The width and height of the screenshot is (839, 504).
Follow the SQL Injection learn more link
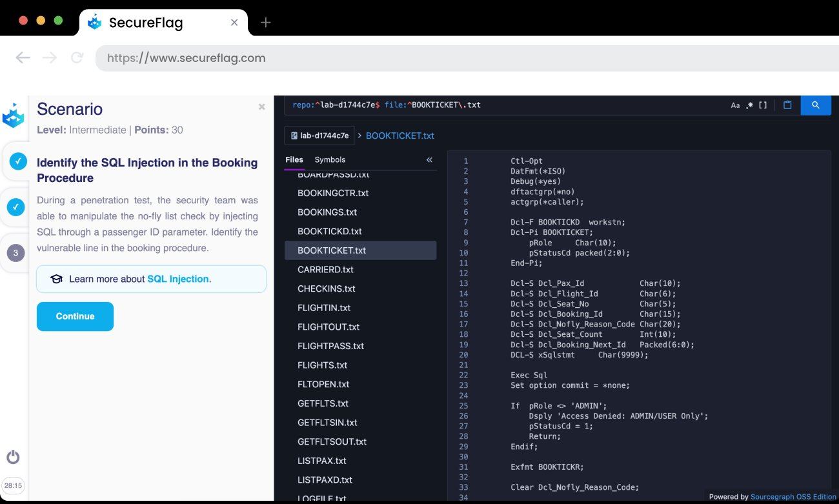[178, 279]
